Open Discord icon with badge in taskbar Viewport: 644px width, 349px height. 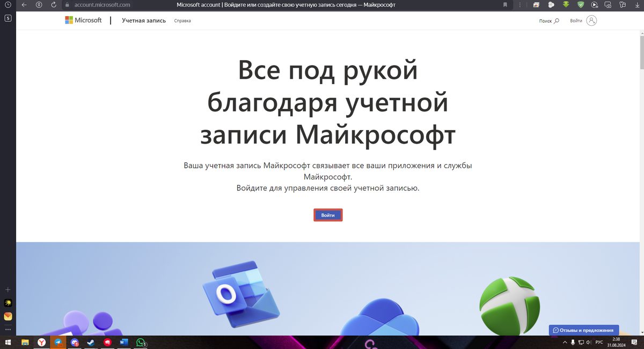pyautogui.click(x=75, y=342)
